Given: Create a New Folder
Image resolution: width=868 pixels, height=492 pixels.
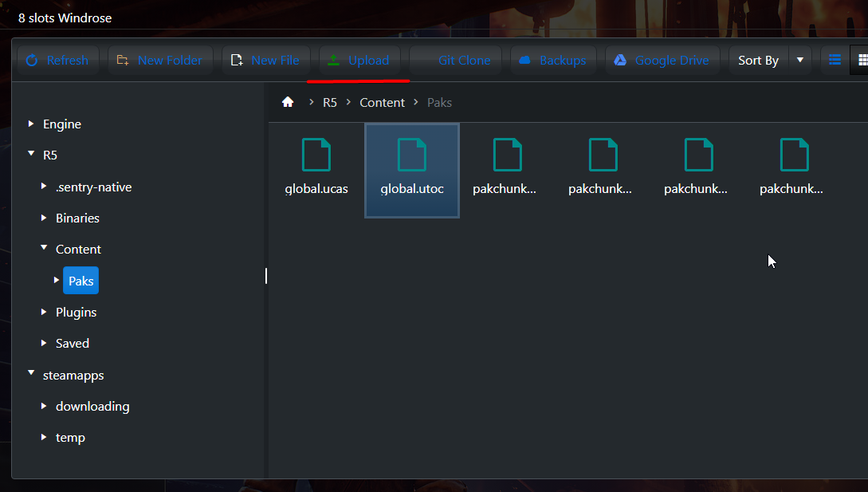Looking at the screenshot, I should click(x=160, y=61).
